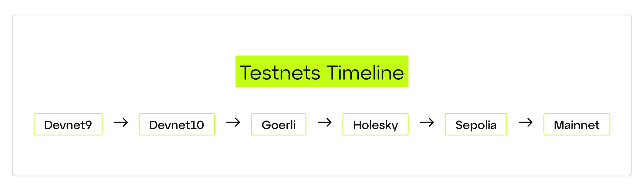Click the word Testnets in the title
644x191 pixels.
tap(280, 73)
